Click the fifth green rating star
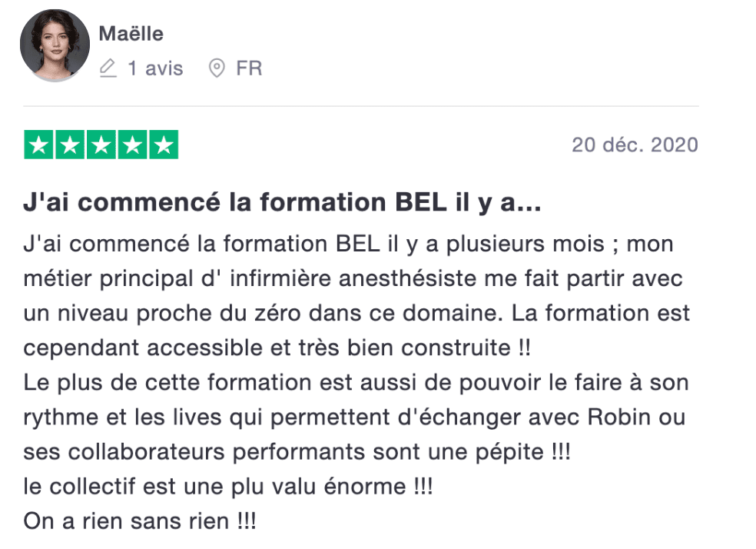The width and height of the screenshot is (756, 549). point(163,145)
